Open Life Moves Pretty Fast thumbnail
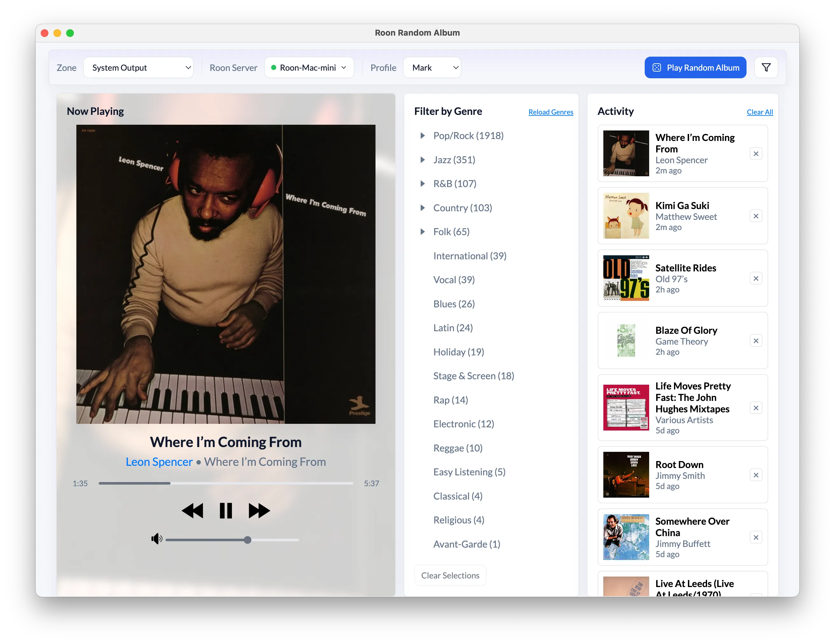 [x=626, y=407]
